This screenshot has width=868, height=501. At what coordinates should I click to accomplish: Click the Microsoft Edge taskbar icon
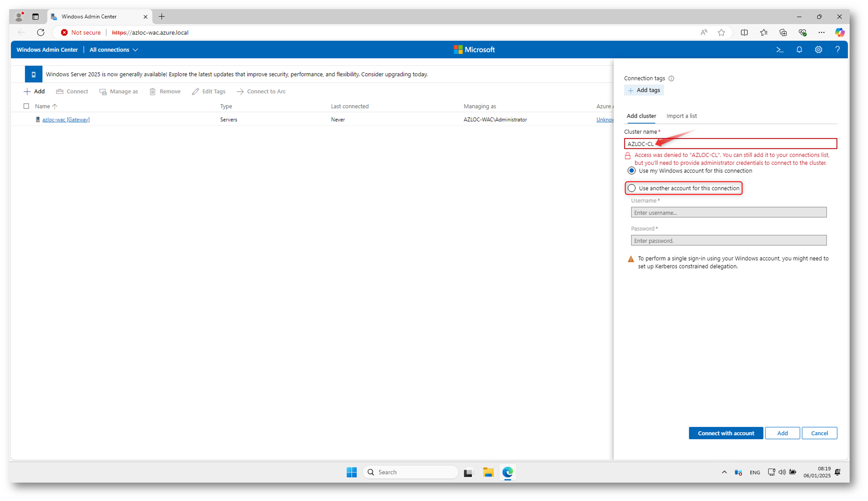coord(507,472)
